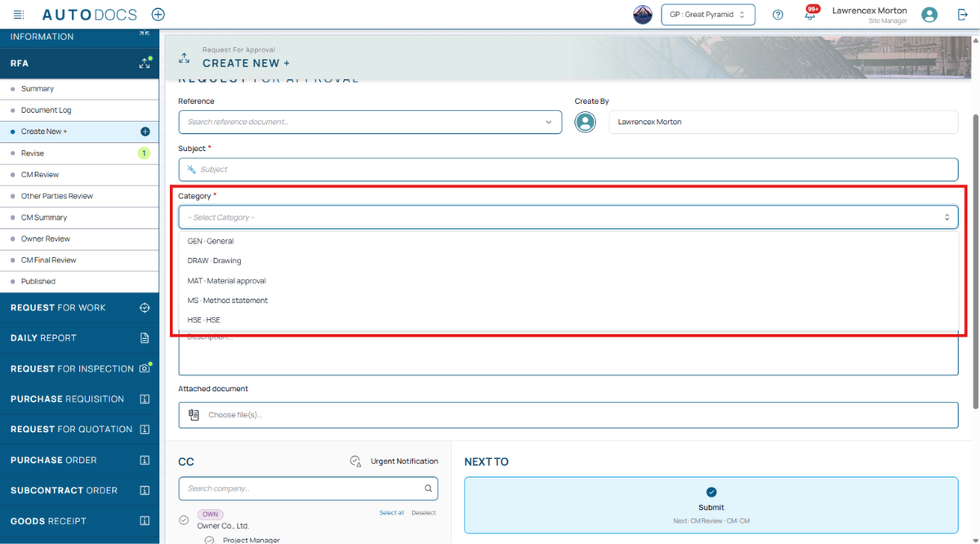Expand the GOODS RECEIPT section
The image size is (980, 544).
(x=79, y=521)
